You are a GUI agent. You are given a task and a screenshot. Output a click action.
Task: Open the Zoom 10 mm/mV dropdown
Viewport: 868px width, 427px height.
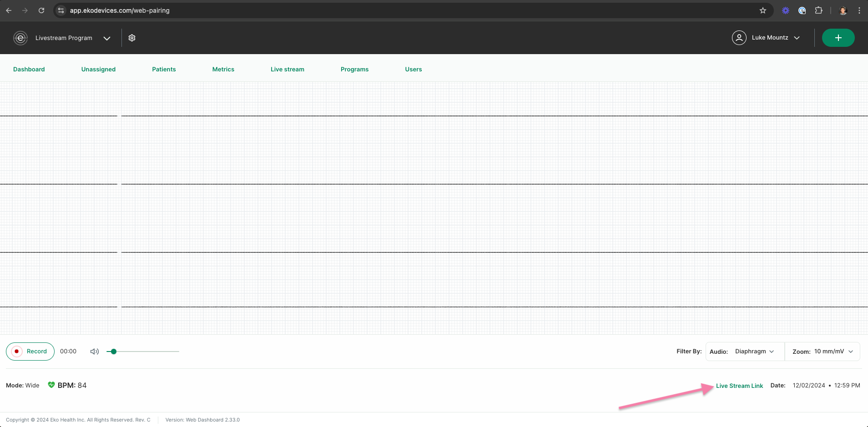coord(823,352)
